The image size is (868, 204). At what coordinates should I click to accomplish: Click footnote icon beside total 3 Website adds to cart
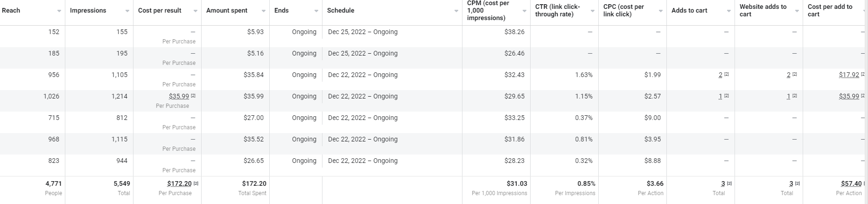(798, 183)
